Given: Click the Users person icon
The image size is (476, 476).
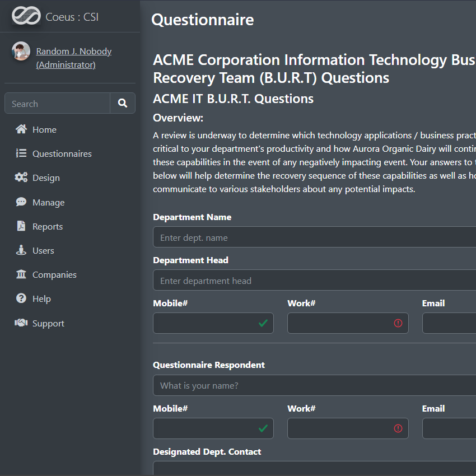Looking at the screenshot, I should 21,250.
